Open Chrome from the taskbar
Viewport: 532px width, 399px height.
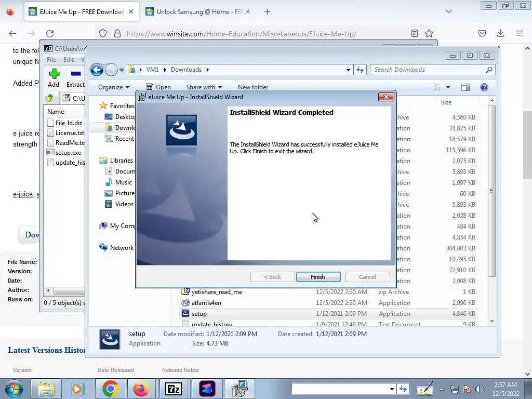pyautogui.click(x=110, y=389)
